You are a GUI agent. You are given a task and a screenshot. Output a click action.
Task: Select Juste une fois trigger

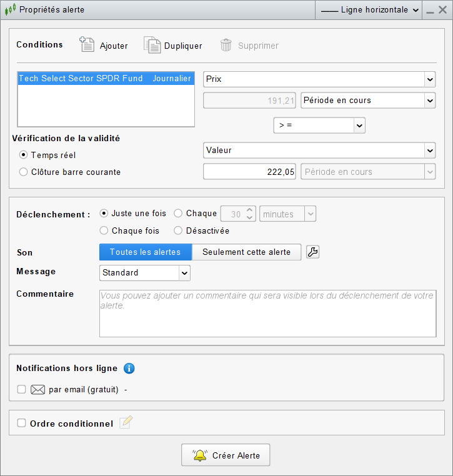(104, 214)
